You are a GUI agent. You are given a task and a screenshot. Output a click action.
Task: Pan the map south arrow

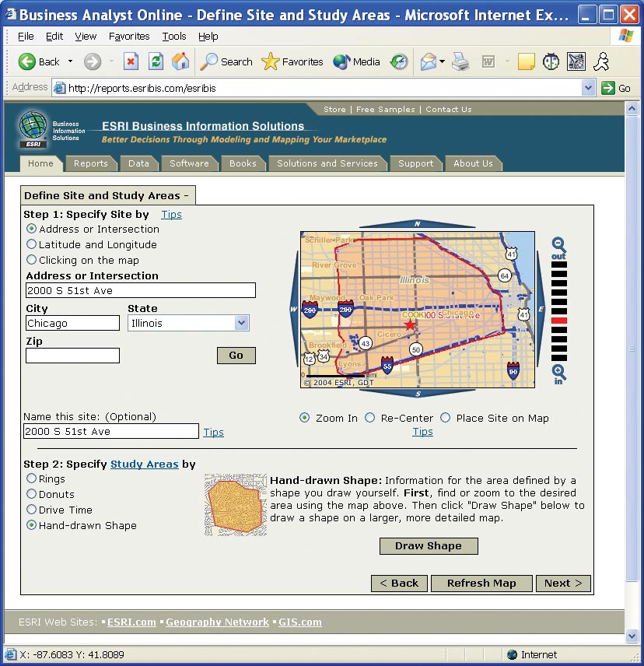coord(418,394)
